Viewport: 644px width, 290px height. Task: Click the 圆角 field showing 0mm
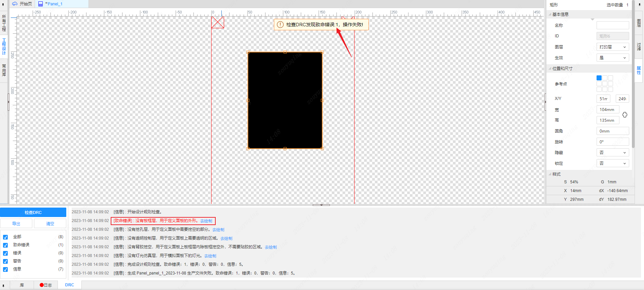pos(613,131)
